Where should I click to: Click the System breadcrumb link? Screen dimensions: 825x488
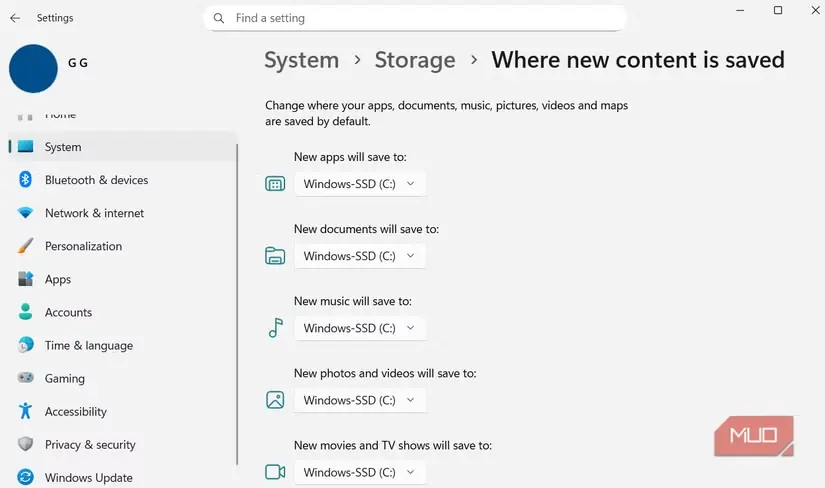pos(301,60)
